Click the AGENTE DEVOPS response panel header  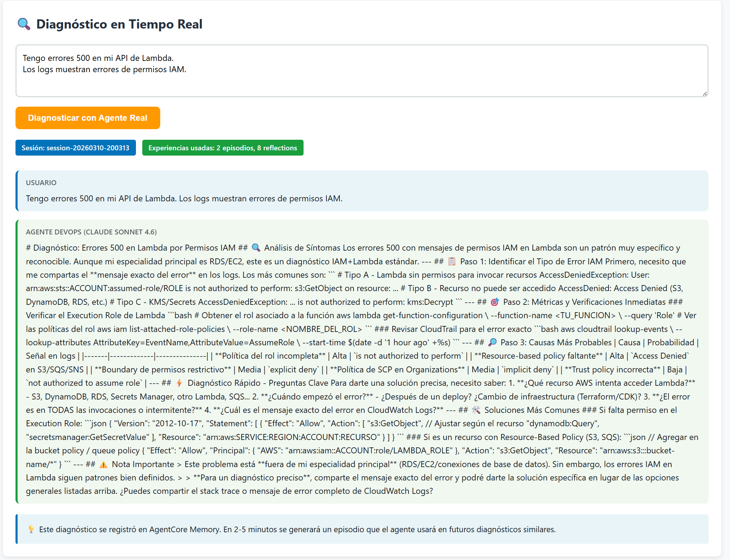point(91,232)
